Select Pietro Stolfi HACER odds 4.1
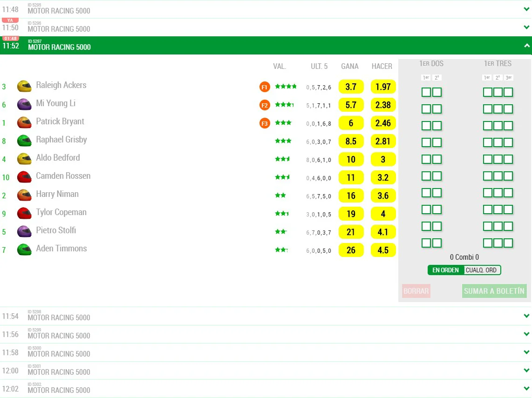This screenshot has width=532, height=398. click(x=383, y=232)
